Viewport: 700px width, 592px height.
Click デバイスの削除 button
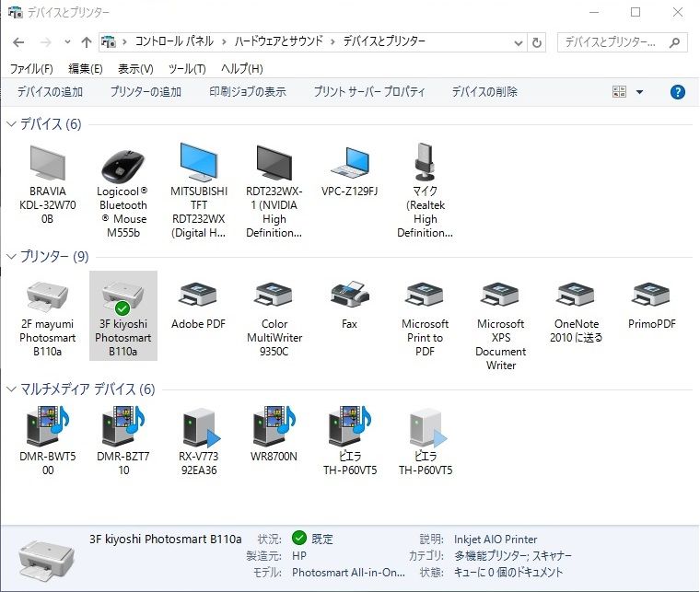[x=484, y=92]
